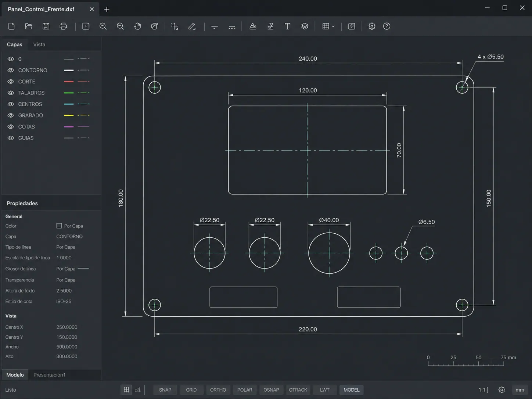Toggle grid display icon in status bar
This screenshot has height=399, width=532.
(x=126, y=390)
